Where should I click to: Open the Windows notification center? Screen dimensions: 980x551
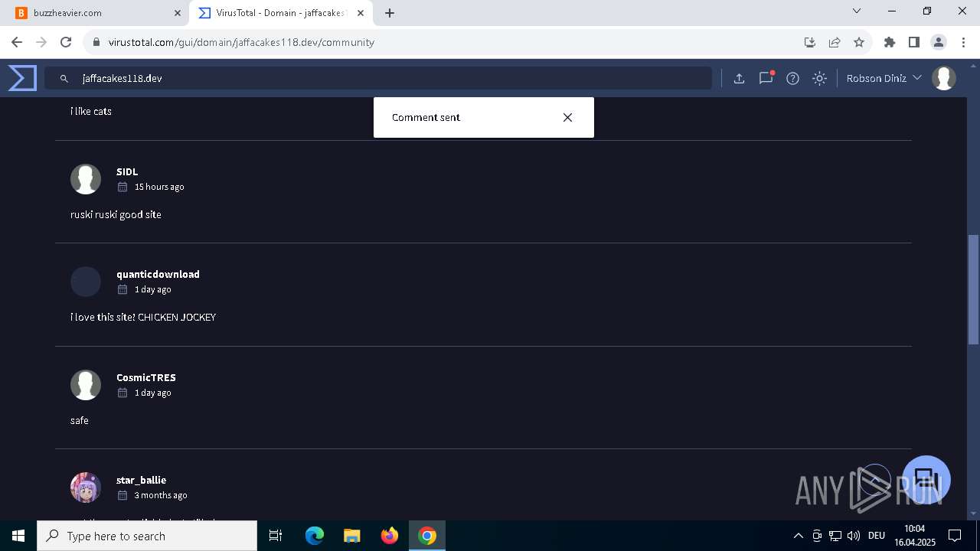point(955,536)
